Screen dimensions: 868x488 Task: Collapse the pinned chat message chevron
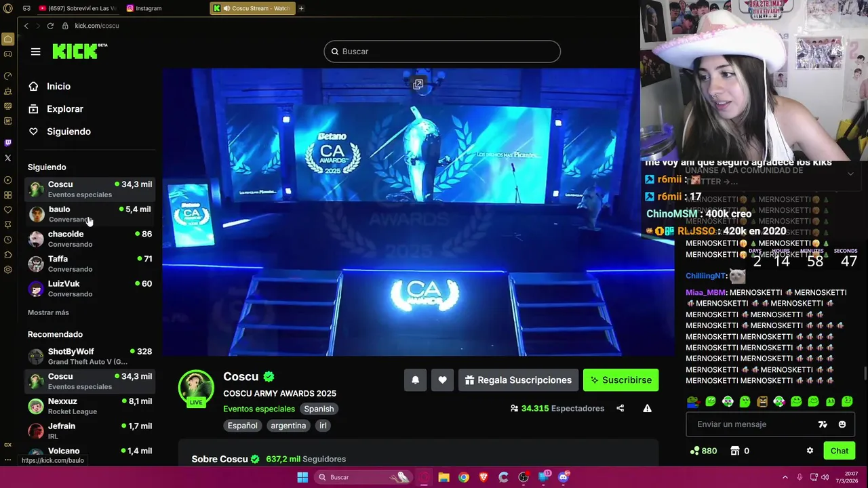click(850, 174)
